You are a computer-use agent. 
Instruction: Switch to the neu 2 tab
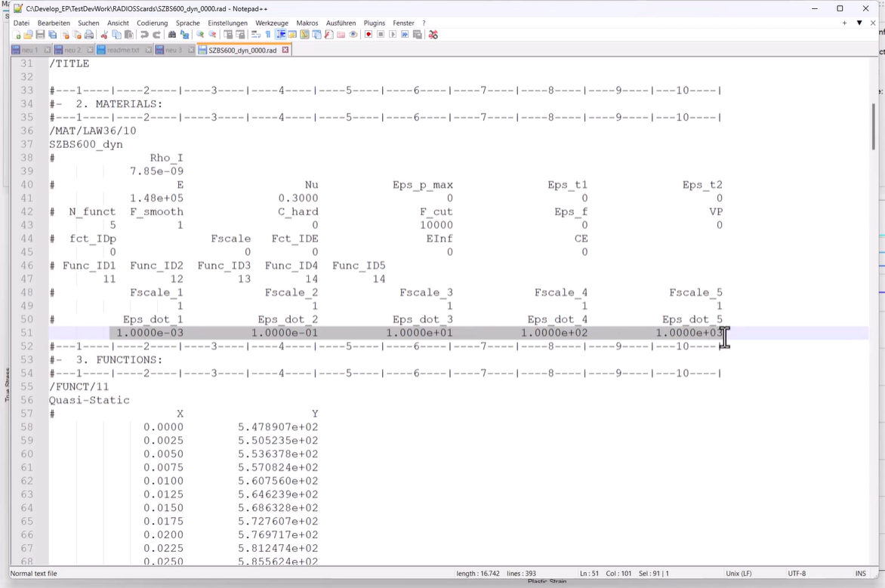pos(72,50)
